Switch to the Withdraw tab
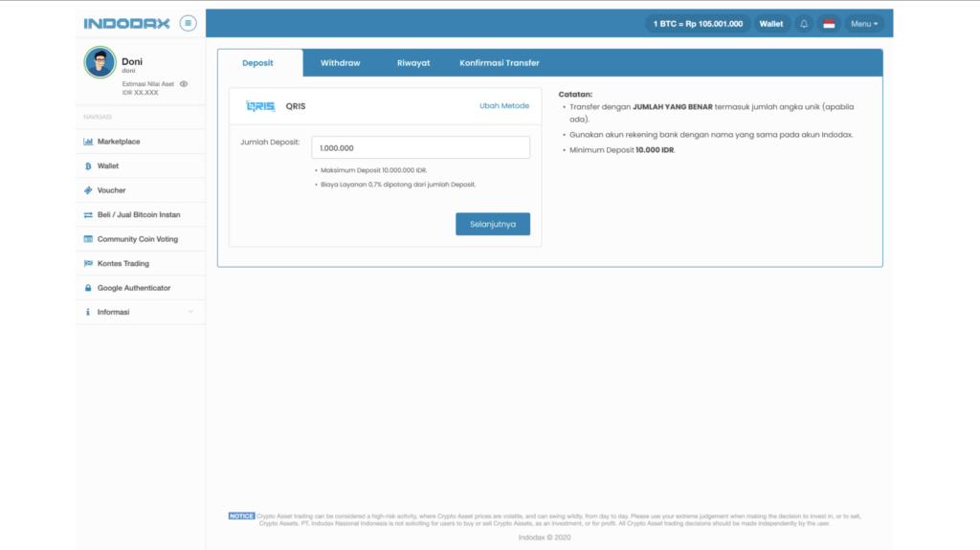Viewport: 980px width, 550px height. [x=340, y=63]
